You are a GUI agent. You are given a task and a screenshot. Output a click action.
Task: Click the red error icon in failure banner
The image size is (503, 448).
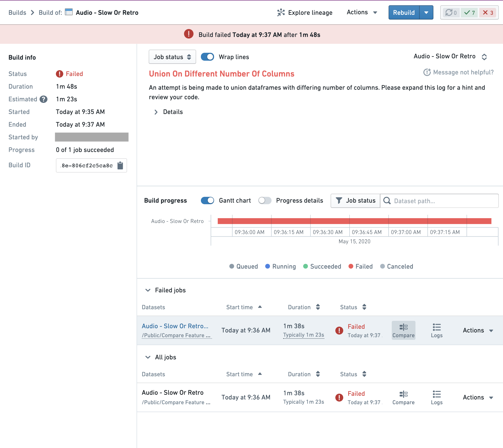pos(189,34)
